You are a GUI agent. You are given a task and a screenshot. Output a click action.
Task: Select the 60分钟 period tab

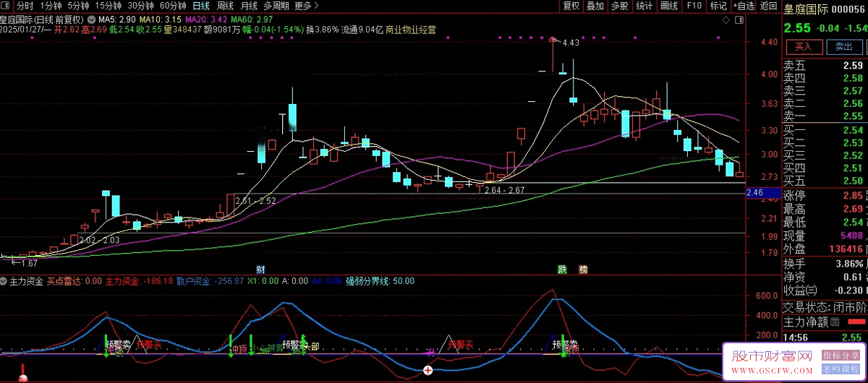pyautogui.click(x=173, y=6)
